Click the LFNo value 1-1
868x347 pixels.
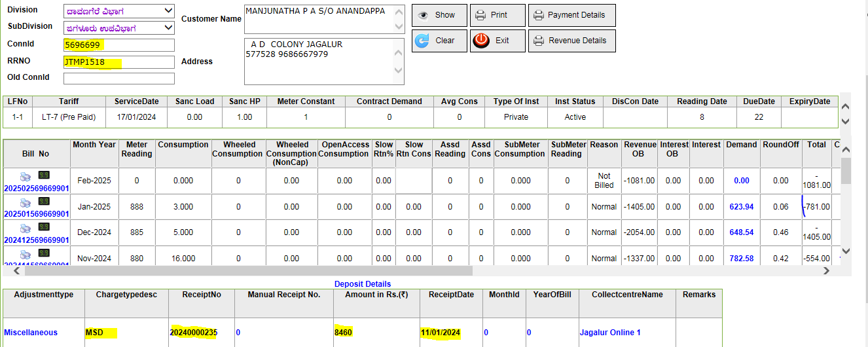(x=18, y=117)
